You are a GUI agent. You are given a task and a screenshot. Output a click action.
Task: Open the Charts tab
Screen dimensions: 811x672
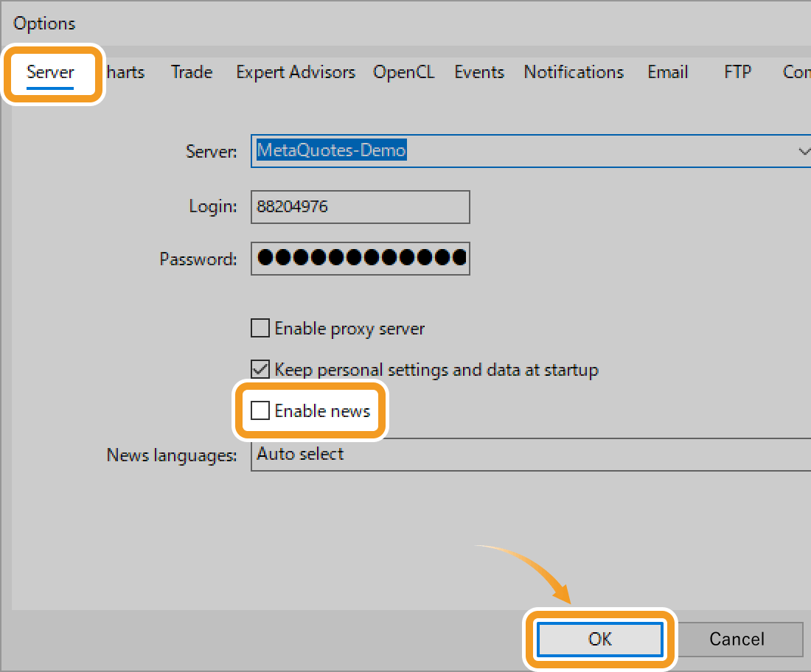point(127,72)
